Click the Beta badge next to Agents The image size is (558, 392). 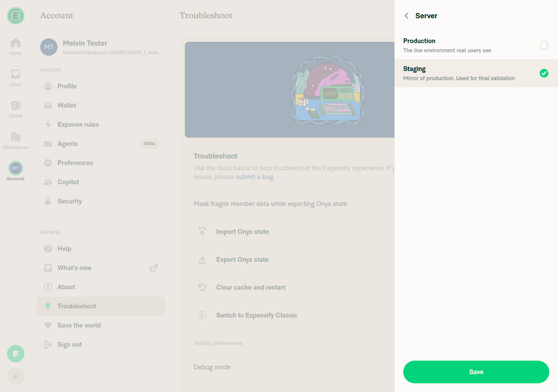149,144
